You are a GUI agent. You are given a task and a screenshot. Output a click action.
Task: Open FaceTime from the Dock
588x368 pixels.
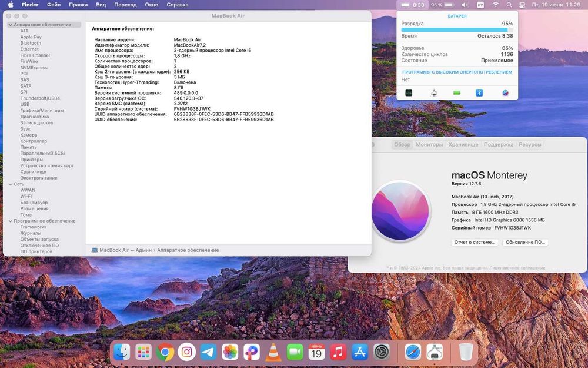[295, 352]
